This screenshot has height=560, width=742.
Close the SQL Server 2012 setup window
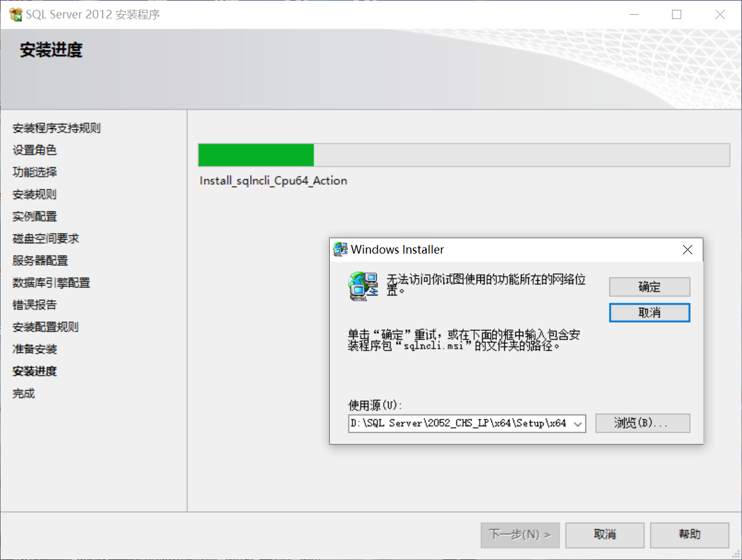[x=721, y=14]
